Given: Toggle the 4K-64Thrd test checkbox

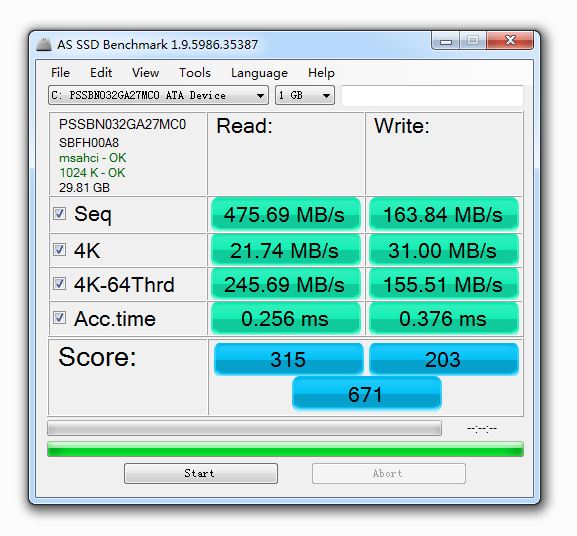Looking at the screenshot, I should (x=59, y=284).
